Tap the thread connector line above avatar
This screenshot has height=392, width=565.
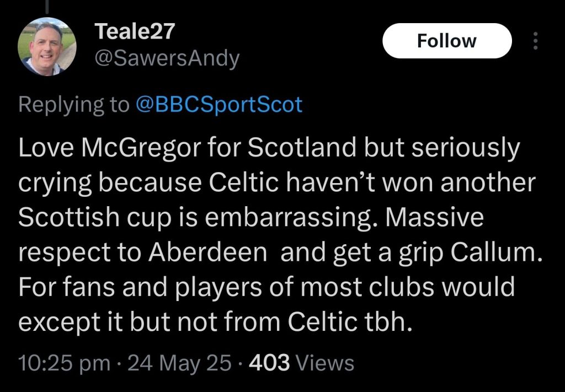pyautogui.click(x=47, y=7)
